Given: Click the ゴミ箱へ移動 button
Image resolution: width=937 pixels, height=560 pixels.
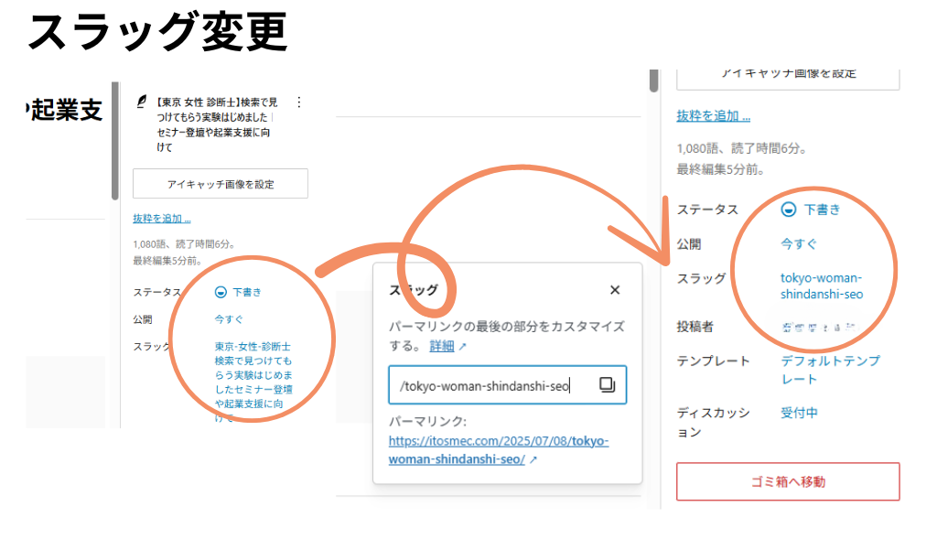Looking at the screenshot, I should pos(788,481).
